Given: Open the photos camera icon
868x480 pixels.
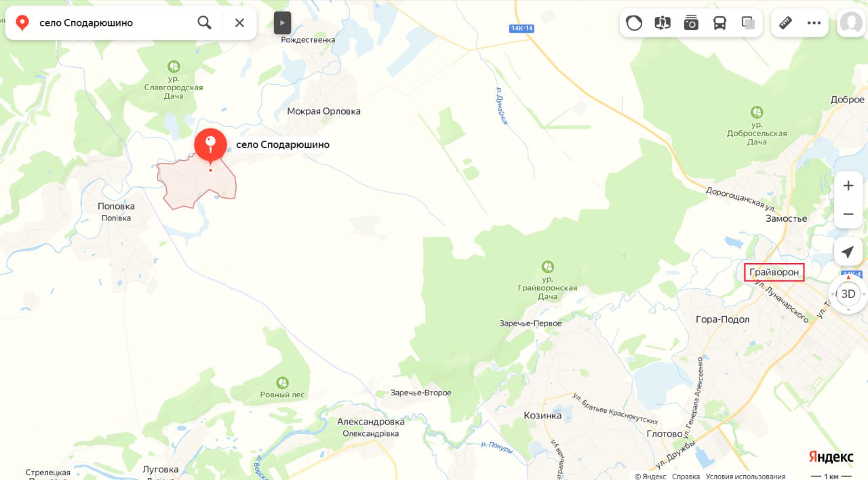Looking at the screenshot, I should tap(691, 23).
